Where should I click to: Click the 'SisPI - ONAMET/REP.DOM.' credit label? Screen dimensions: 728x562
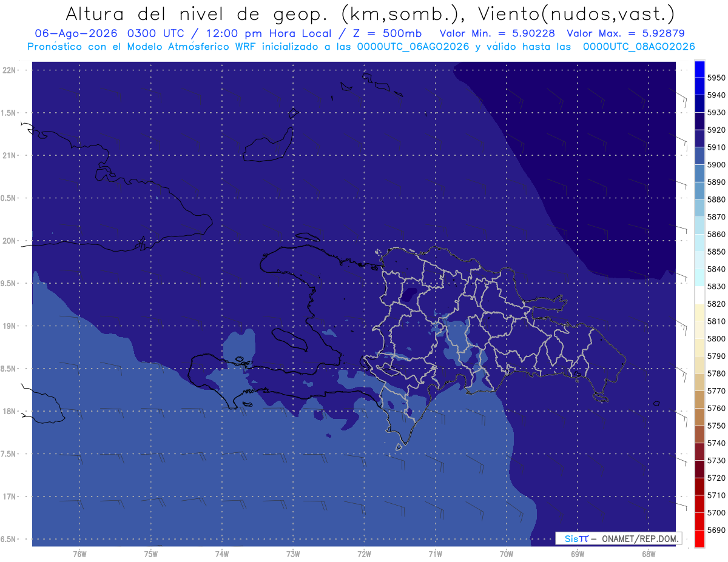(619, 538)
